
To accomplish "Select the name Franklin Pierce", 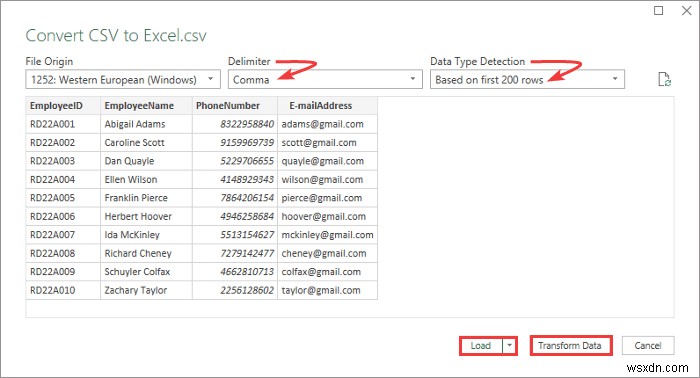I will (x=136, y=198).
